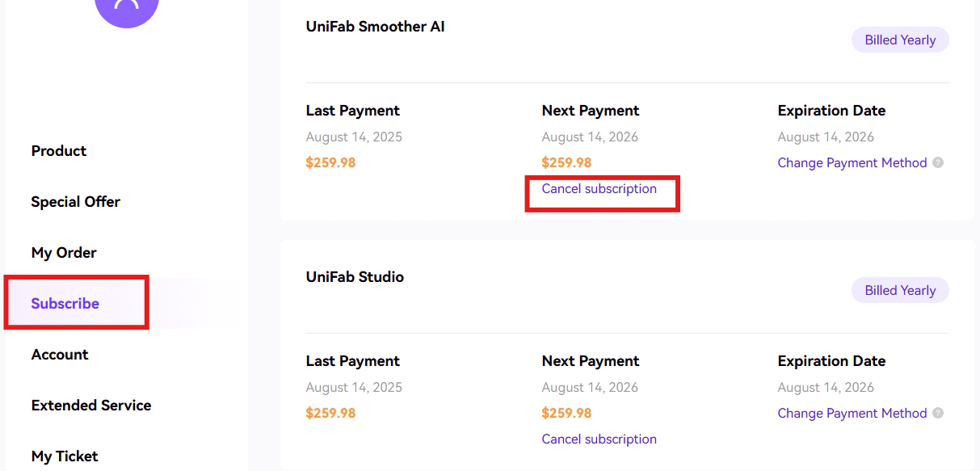
Task: Navigate to Extended Service
Action: click(91, 406)
